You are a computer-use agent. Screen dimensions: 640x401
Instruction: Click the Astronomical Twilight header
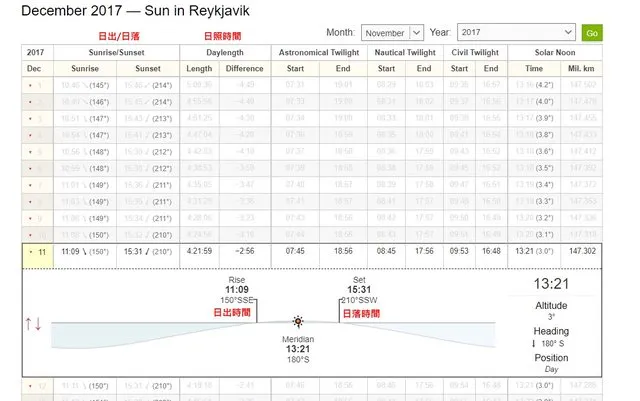pos(319,52)
